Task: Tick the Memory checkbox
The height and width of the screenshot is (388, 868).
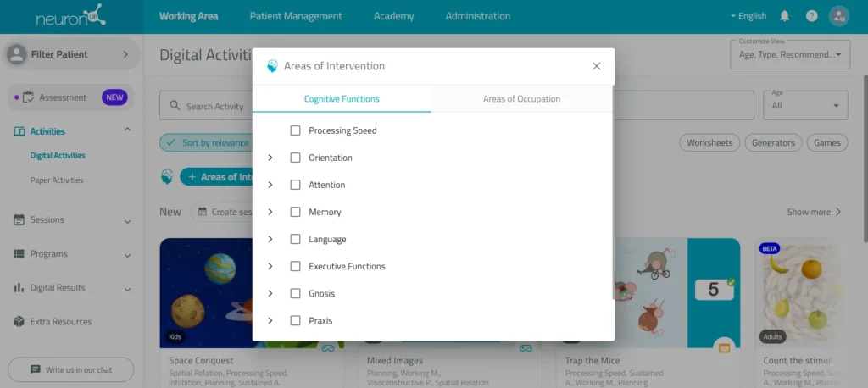Action: coord(296,212)
